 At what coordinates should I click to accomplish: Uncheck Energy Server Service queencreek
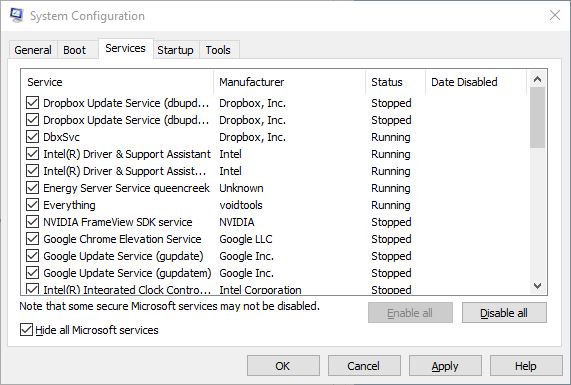coord(32,188)
